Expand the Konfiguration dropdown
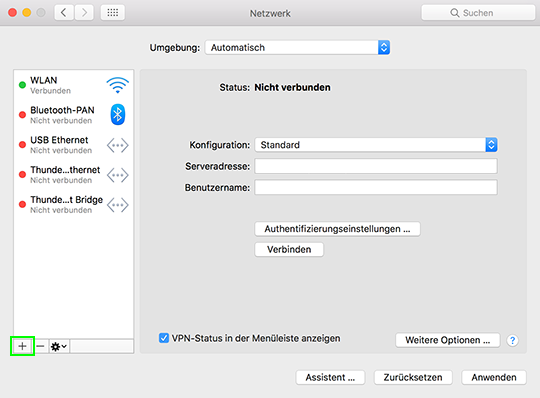The image size is (540, 398). click(x=376, y=145)
